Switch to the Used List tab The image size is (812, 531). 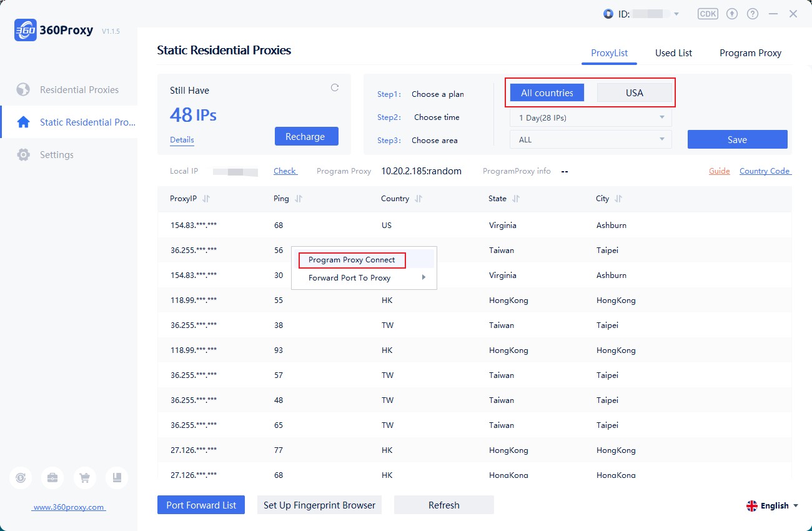(673, 53)
